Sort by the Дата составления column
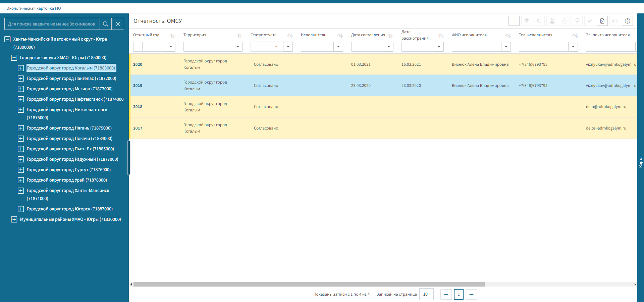Image resolution: width=644 pixels, height=302 pixels. (390, 36)
